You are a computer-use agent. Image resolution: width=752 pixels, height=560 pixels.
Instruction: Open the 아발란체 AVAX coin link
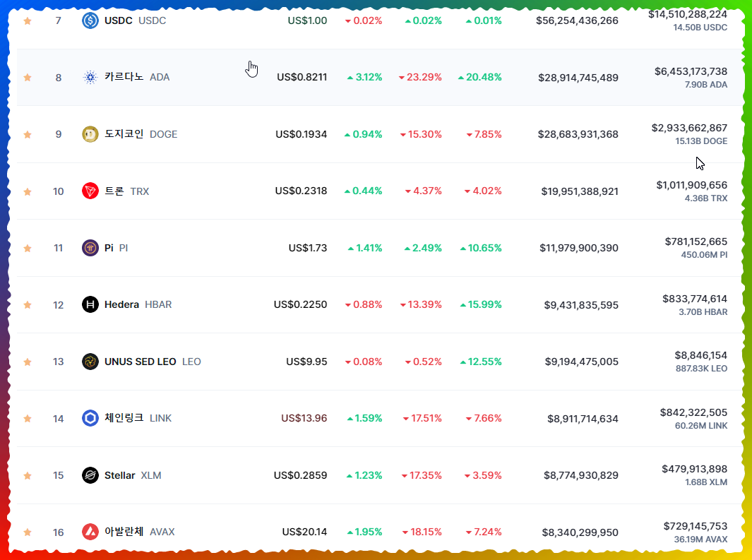[x=140, y=532]
